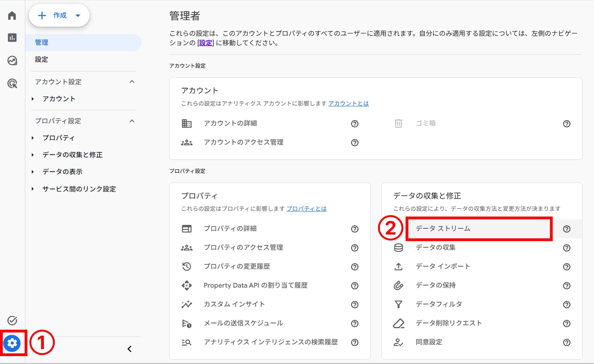Click the history clock icon for プロパティの変更履歴
This screenshot has height=364, width=594.
click(x=187, y=267)
